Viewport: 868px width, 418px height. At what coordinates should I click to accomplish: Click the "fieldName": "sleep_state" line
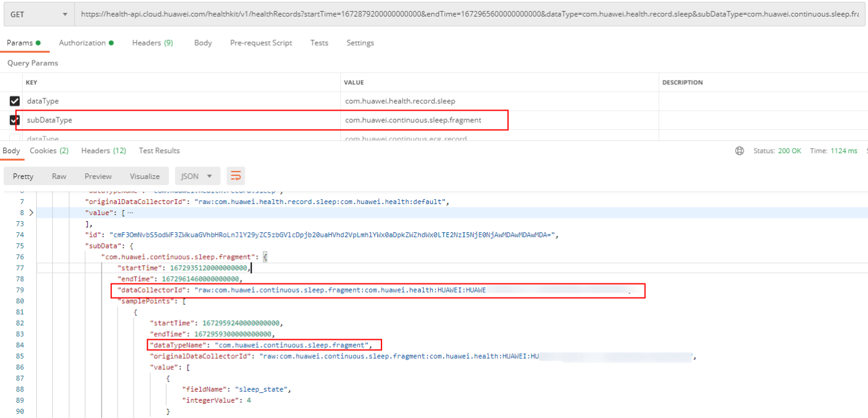pyautogui.click(x=236, y=390)
